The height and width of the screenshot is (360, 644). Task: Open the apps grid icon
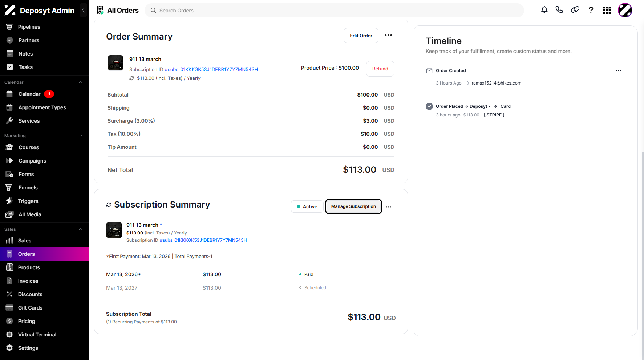[x=607, y=10]
